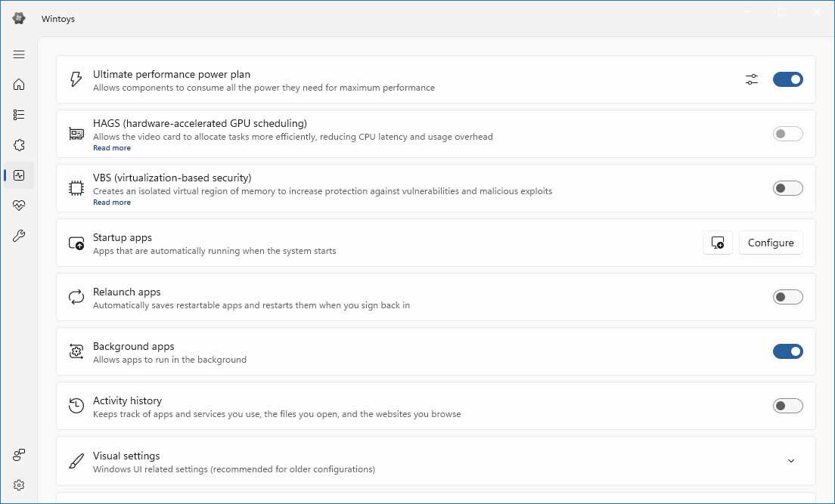Enable VBS virtualization-based security toggle
This screenshot has height=504, width=835.
tap(787, 188)
